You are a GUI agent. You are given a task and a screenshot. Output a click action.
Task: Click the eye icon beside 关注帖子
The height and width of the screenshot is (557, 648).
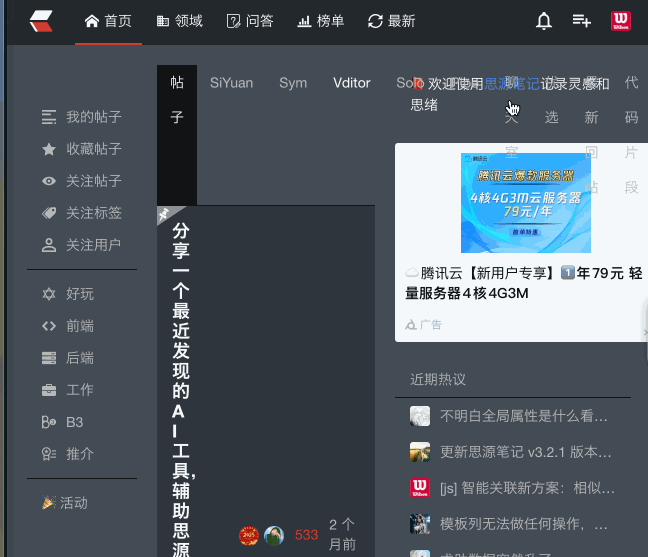coord(49,181)
